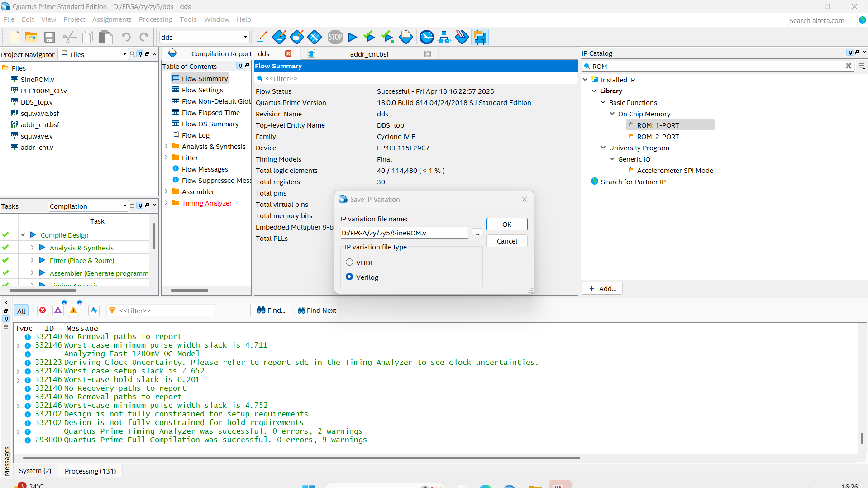This screenshot has width=868, height=488.
Task: Select ROM: 2-PORT in IP Catalog
Action: pyautogui.click(x=658, y=136)
